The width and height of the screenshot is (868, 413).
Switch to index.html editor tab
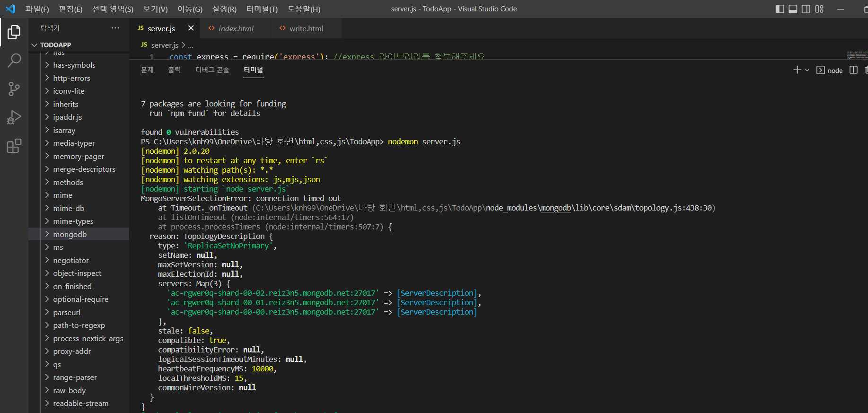point(236,28)
